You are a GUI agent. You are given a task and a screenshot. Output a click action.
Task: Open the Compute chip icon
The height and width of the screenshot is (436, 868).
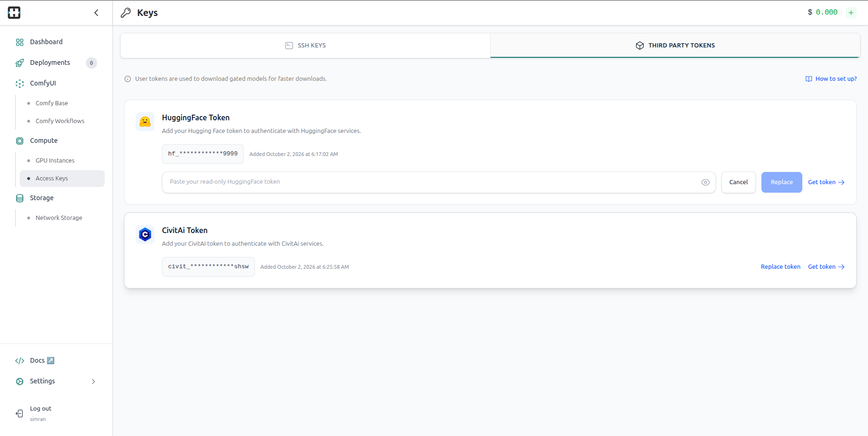point(20,141)
